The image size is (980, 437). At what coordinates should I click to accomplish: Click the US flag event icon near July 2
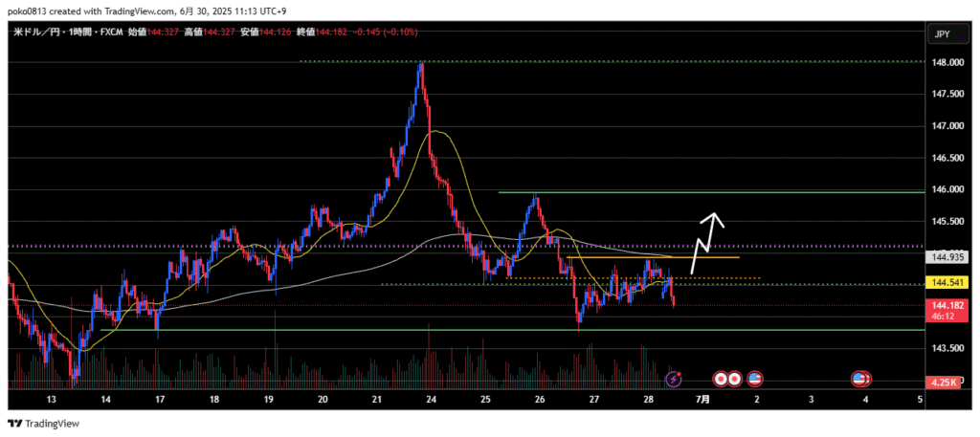click(755, 380)
